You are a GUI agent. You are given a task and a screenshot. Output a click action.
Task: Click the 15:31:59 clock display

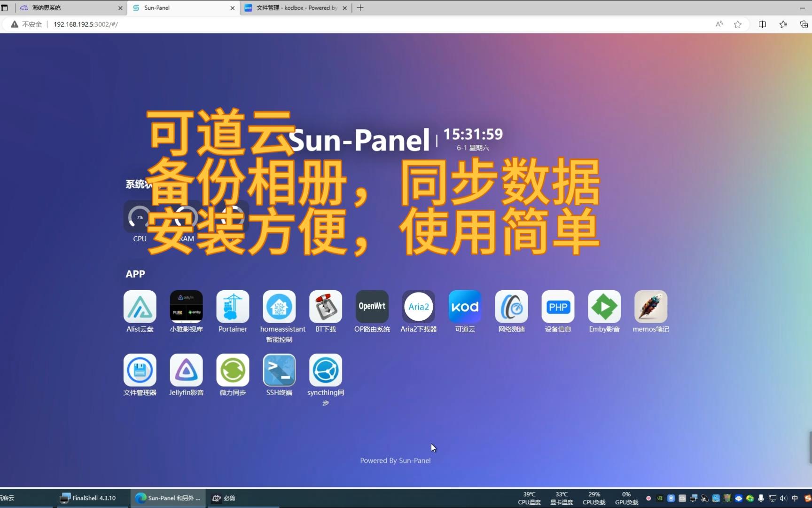coord(473,135)
